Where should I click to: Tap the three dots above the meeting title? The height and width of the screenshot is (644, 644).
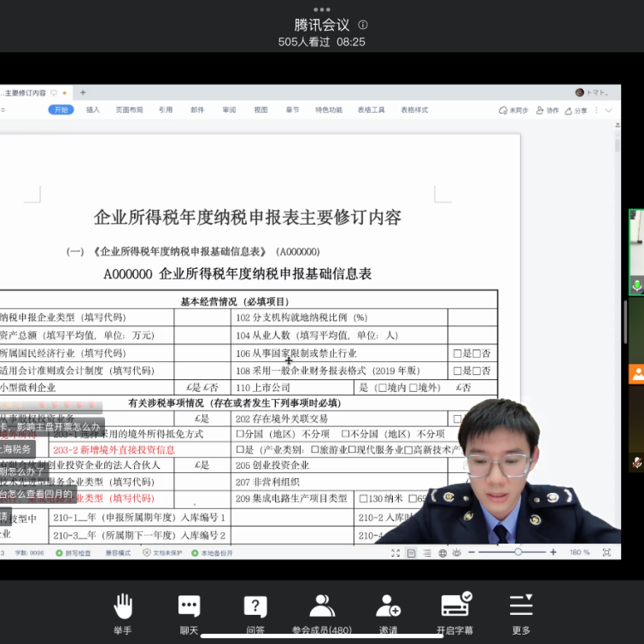(x=322, y=9)
